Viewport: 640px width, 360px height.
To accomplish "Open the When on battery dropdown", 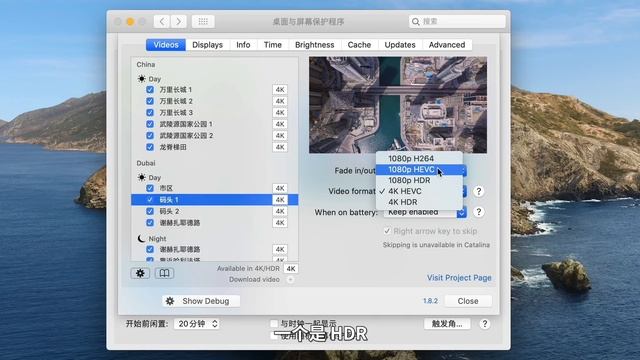I will click(x=425, y=212).
